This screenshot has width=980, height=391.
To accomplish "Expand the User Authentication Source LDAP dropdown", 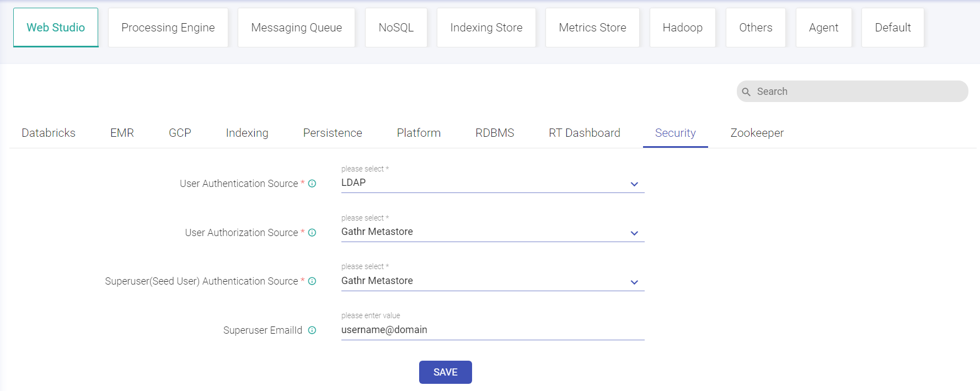I will [x=634, y=184].
